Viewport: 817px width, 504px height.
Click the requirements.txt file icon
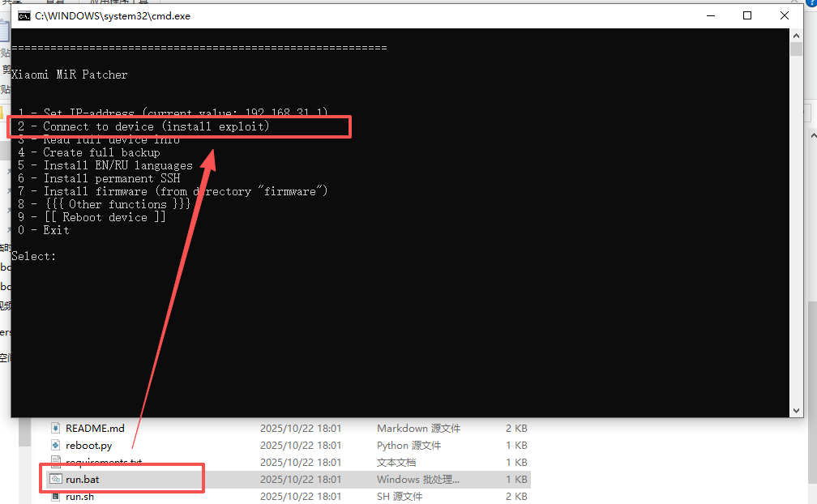pos(55,462)
